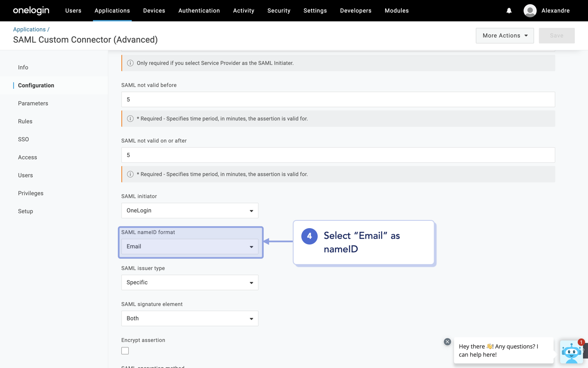
Task: Dismiss the chat message popup with the X
Action: pyautogui.click(x=447, y=341)
